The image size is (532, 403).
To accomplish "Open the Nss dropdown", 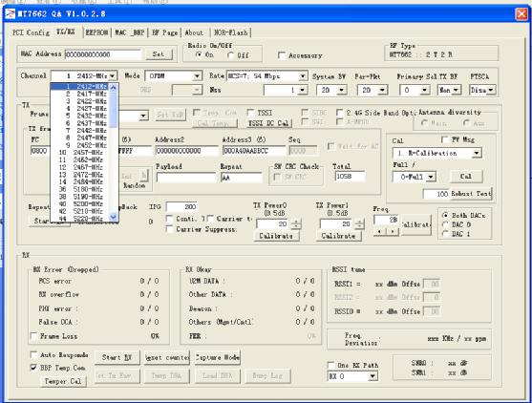I will (x=303, y=90).
